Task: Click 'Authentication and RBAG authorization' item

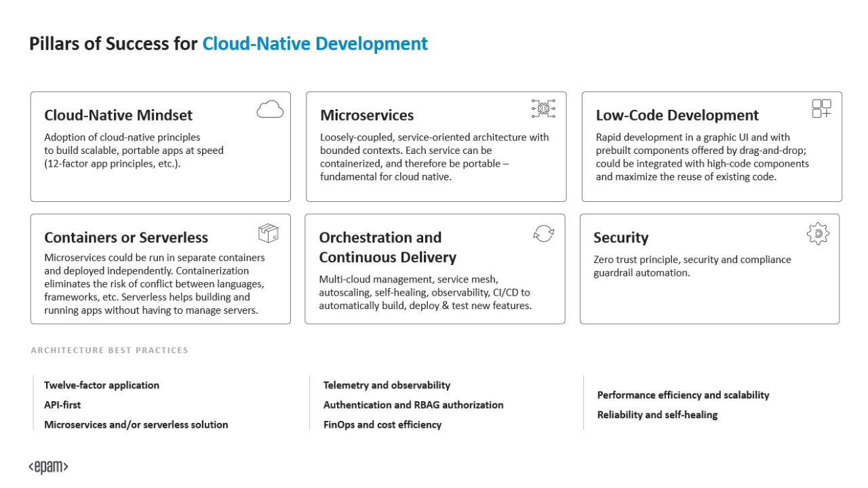Action: (414, 405)
